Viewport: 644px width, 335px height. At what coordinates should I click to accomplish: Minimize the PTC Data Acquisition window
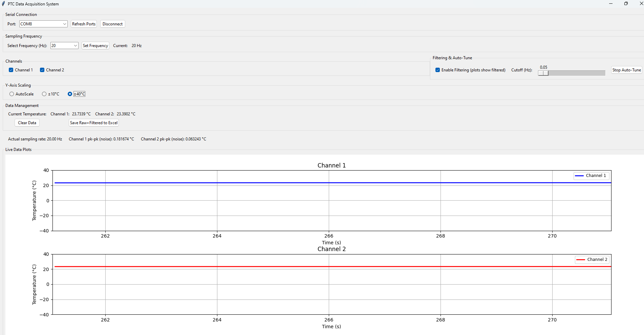(x=610, y=4)
